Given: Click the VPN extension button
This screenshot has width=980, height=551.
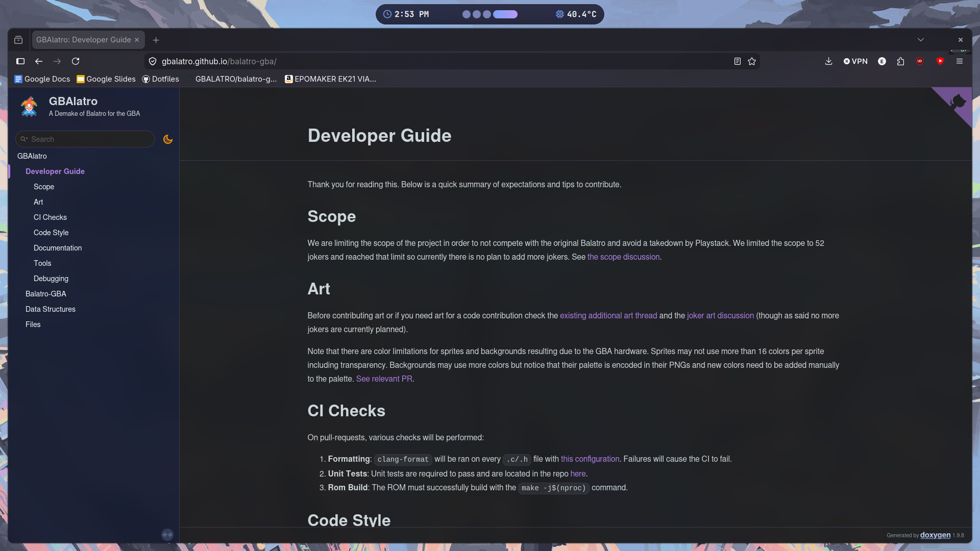Looking at the screenshot, I should pos(855,61).
